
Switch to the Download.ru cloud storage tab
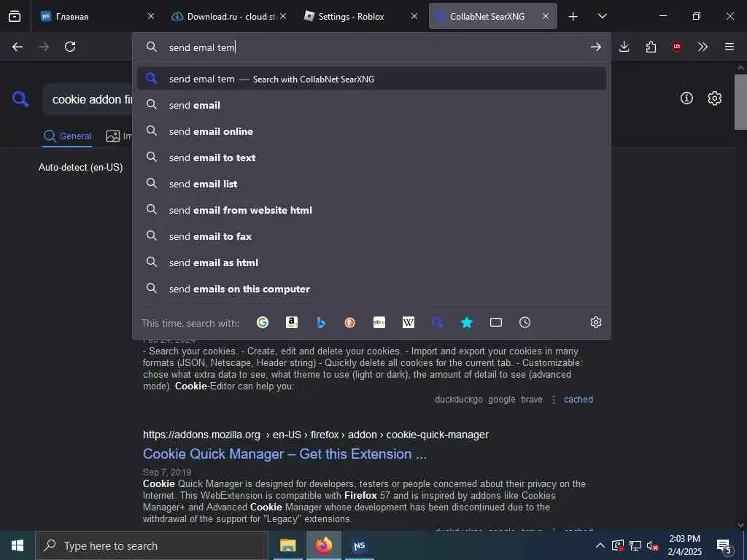click(x=228, y=16)
